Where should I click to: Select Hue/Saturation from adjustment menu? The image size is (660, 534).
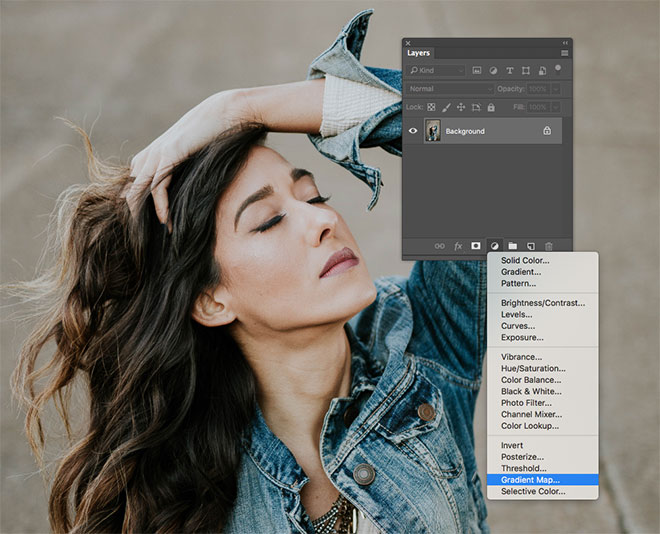pos(535,369)
